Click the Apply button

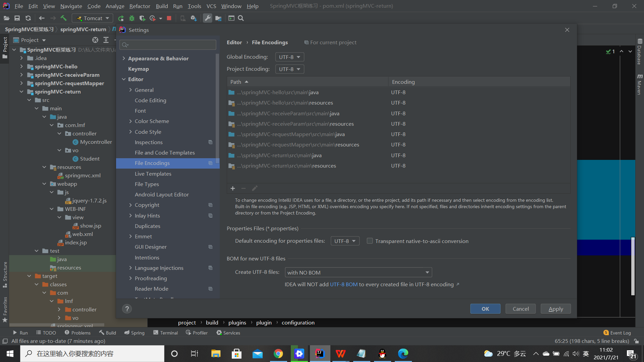coord(556,309)
